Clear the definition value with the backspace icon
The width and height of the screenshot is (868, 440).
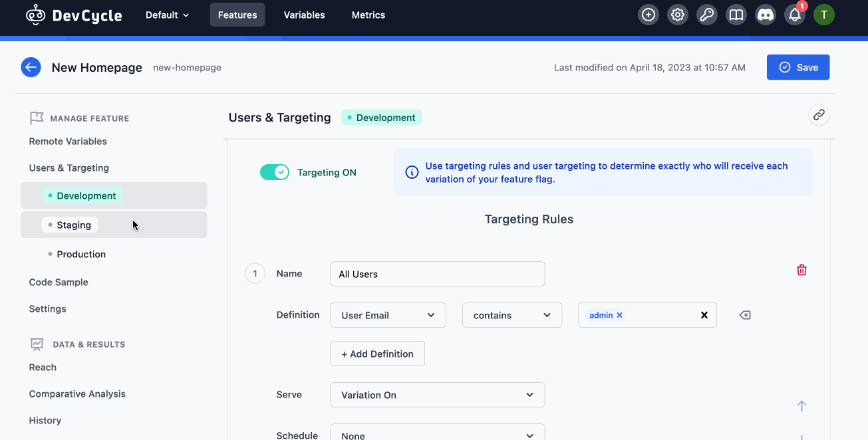click(x=745, y=315)
